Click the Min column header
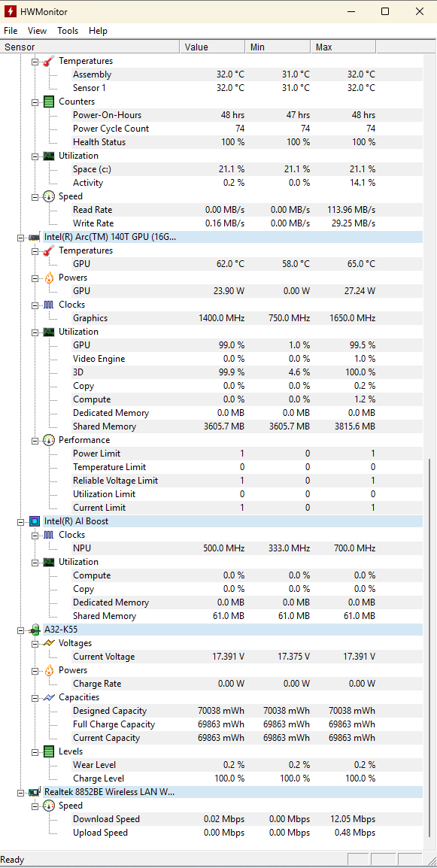The height and width of the screenshot is (868, 437). [278, 47]
